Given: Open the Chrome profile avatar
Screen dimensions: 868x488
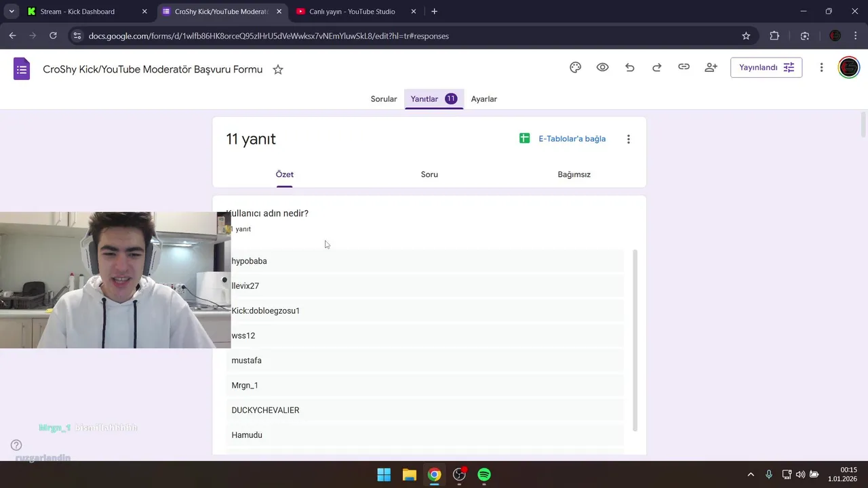Looking at the screenshot, I should (835, 36).
